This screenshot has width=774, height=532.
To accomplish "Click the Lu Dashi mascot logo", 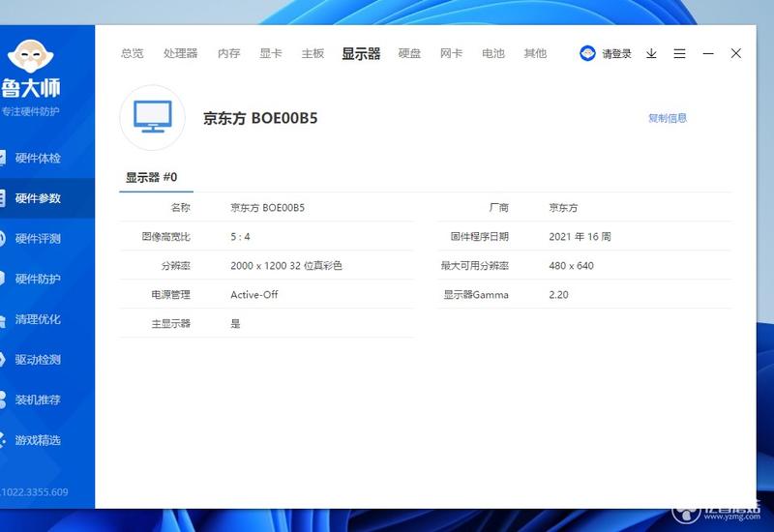I will tap(31, 56).
